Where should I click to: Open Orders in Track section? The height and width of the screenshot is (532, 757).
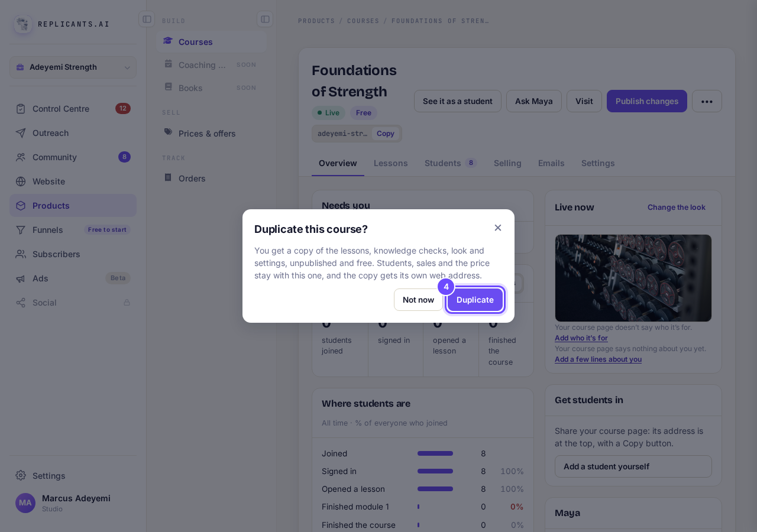[x=211, y=179]
